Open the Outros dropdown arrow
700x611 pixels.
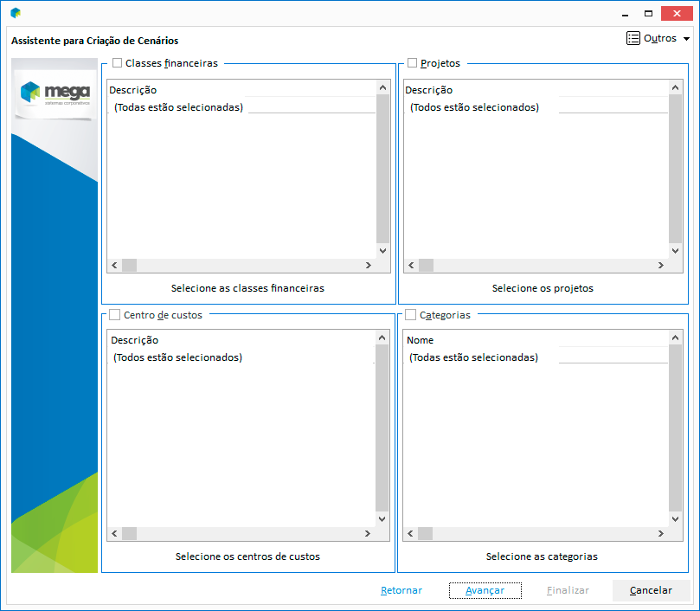686,39
